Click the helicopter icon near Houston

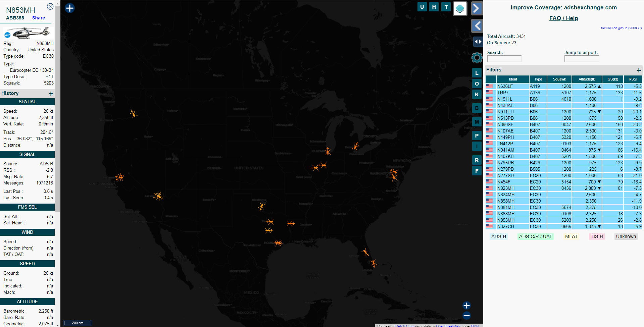point(278,243)
